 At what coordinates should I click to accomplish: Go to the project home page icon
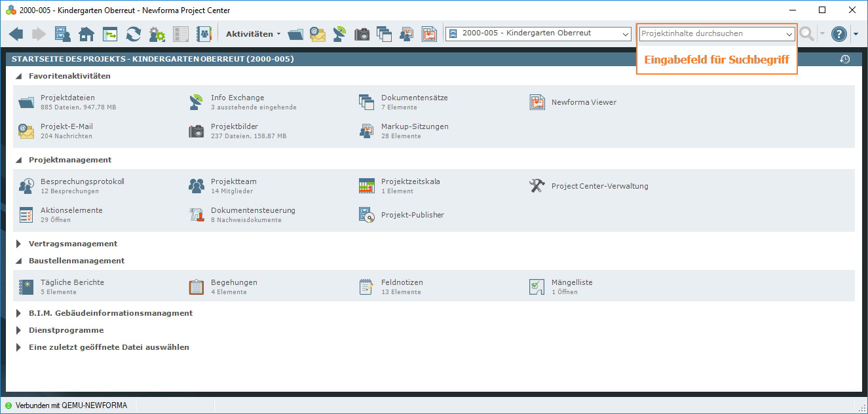pos(86,34)
